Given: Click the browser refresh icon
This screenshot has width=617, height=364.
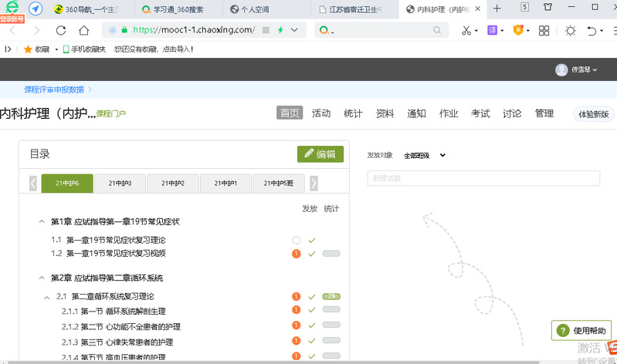Looking at the screenshot, I should coord(61,30).
